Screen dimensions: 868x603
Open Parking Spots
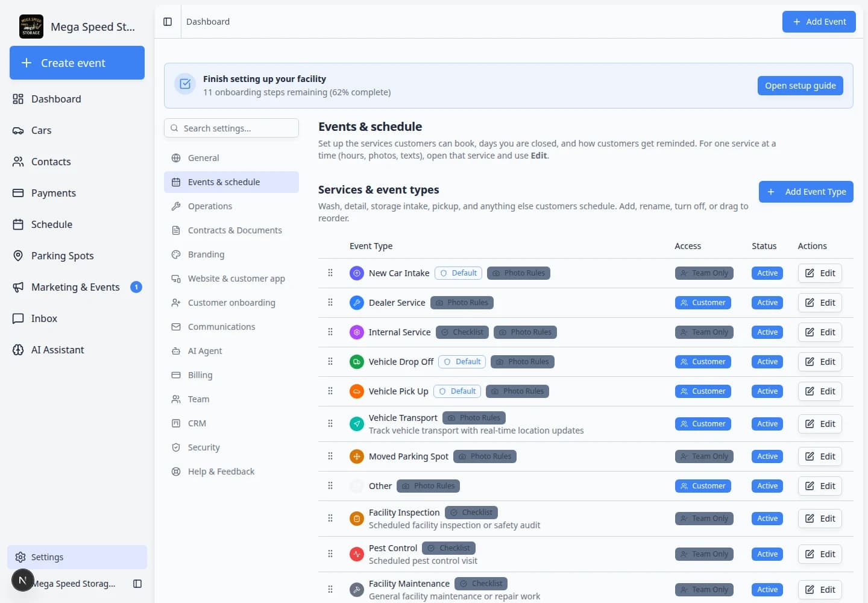pos(77,256)
